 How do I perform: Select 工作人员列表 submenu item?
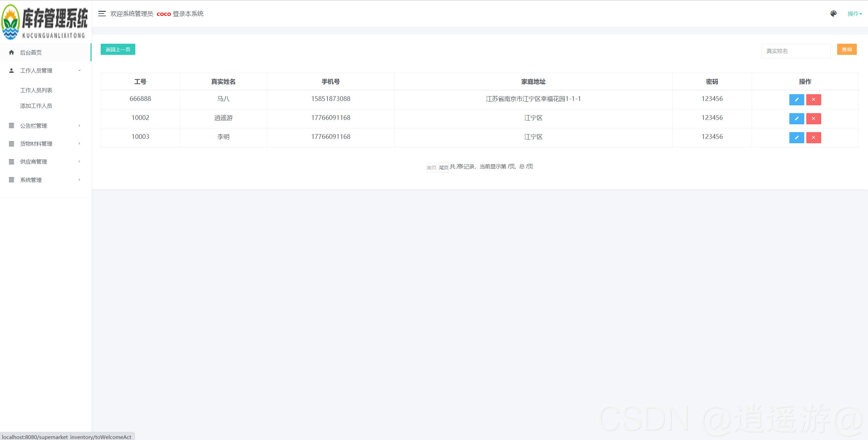pos(36,90)
